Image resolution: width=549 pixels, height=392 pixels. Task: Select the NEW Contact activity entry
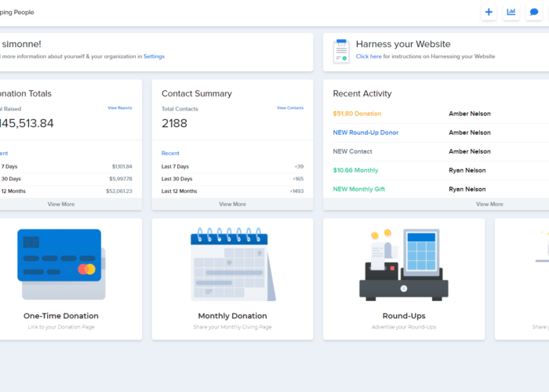coord(352,151)
